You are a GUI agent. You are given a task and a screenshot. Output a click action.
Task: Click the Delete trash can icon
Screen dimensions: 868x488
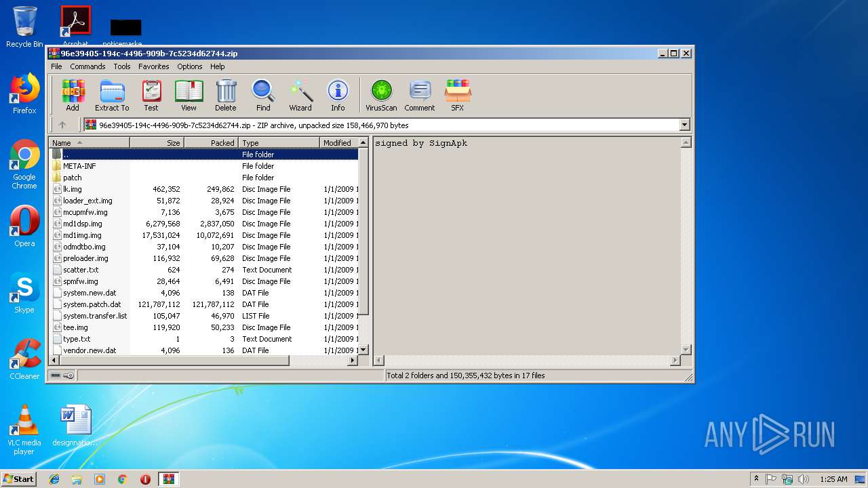coord(226,95)
